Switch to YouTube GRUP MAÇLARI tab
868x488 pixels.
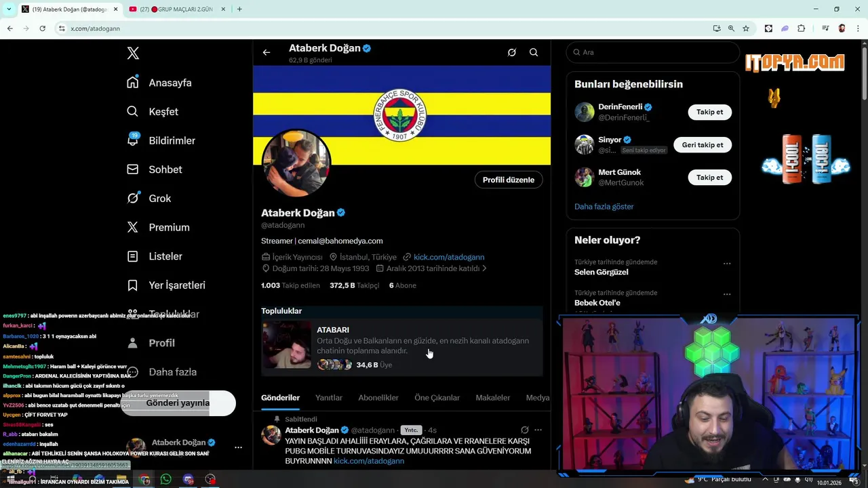[178, 9]
